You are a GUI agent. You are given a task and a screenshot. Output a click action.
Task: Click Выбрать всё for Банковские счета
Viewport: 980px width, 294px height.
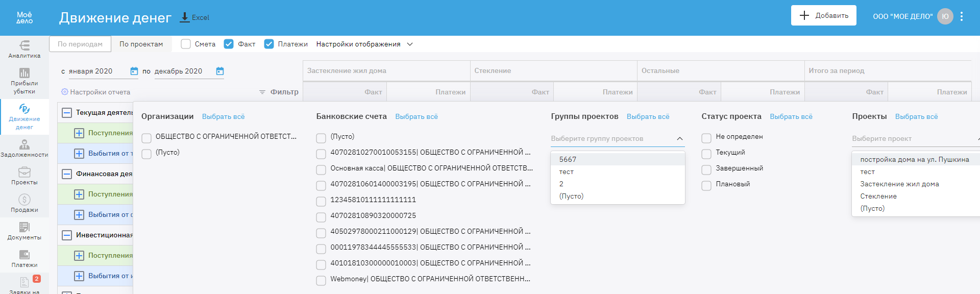click(416, 117)
